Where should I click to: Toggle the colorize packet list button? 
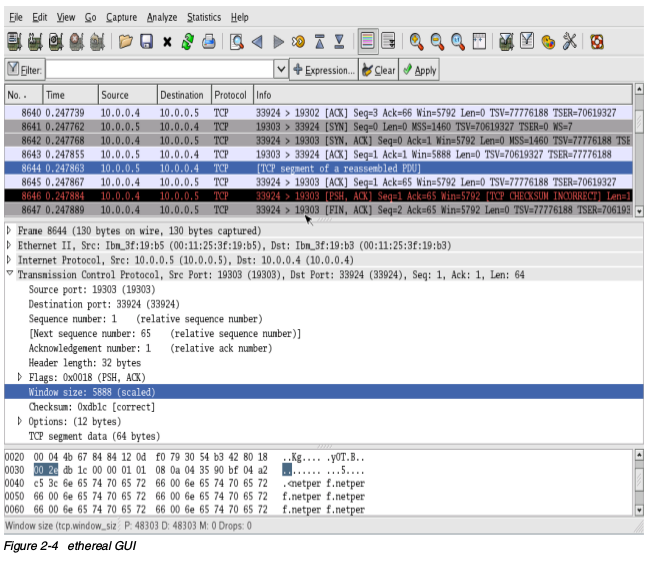[x=367, y=42]
